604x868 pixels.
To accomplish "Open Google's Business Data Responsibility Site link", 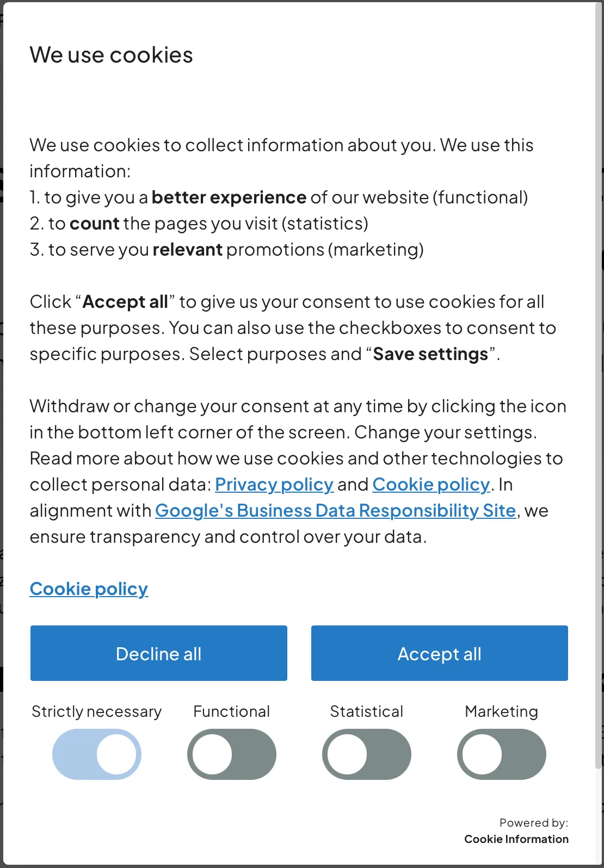I will click(336, 510).
